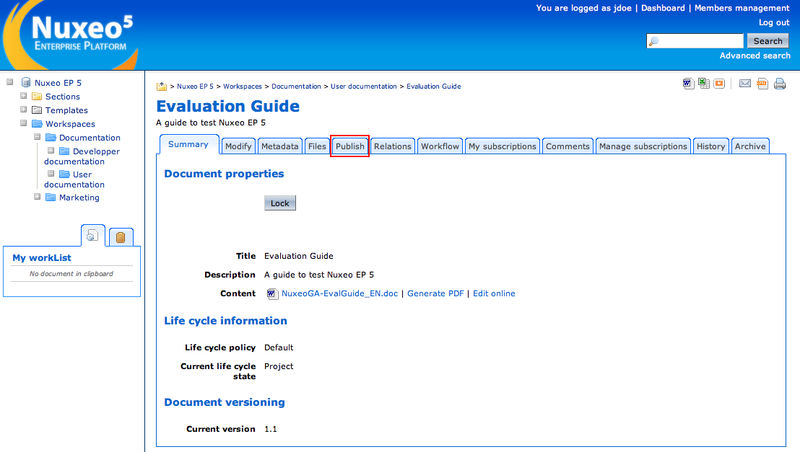Open the Manage subscriptions tab
800x452 pixels.
coord(643,146)
